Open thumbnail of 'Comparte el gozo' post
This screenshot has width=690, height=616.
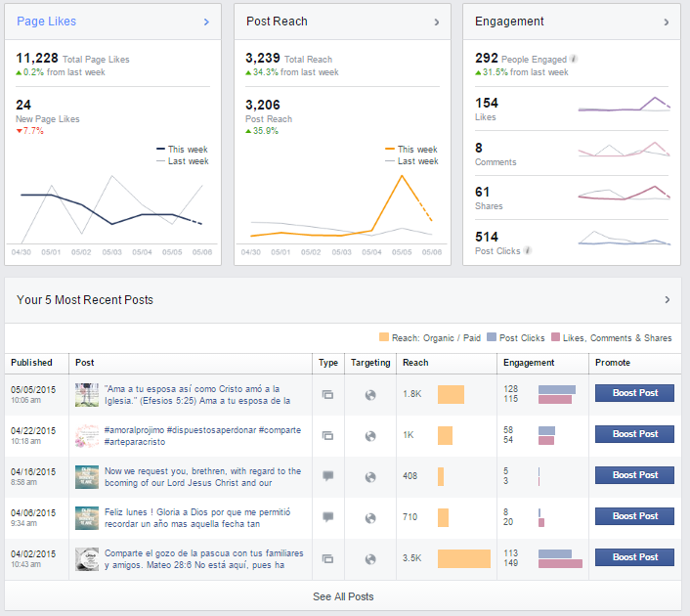pos(87,558)
